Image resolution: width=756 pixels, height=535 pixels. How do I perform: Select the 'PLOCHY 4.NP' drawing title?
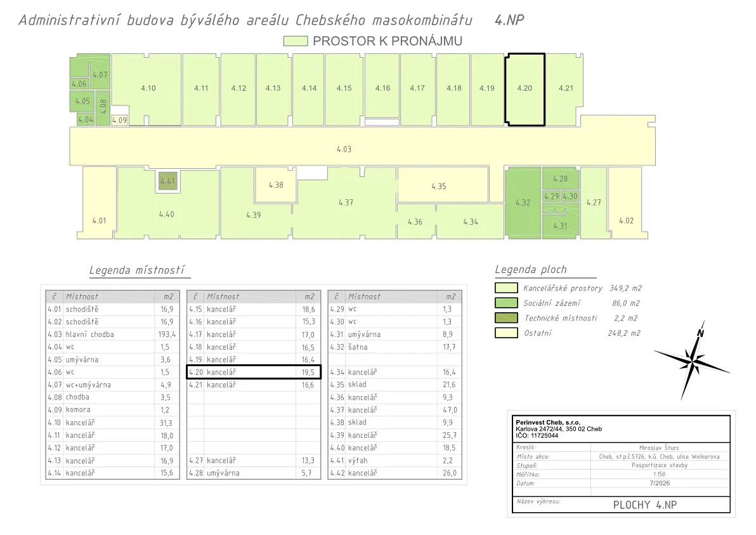point(644,505)
